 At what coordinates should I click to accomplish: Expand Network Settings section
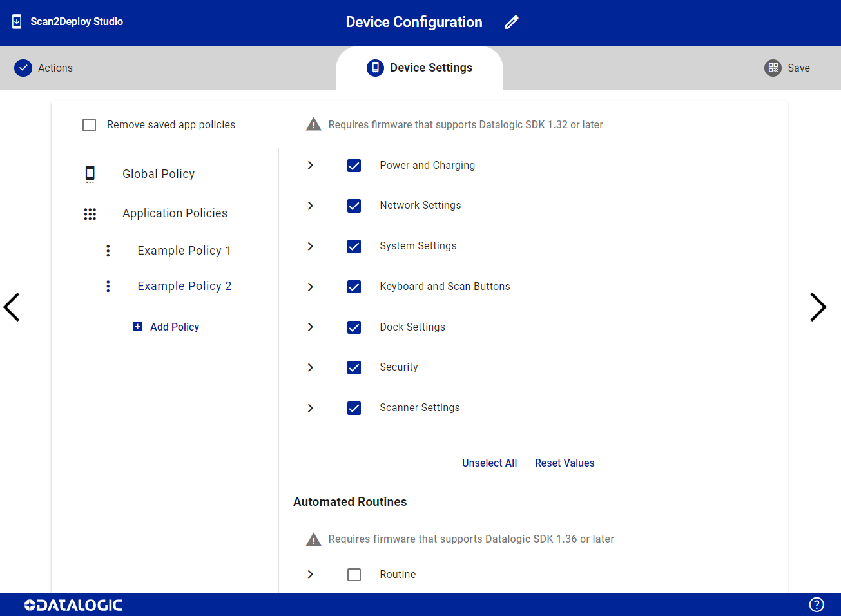tap(311, 206)
